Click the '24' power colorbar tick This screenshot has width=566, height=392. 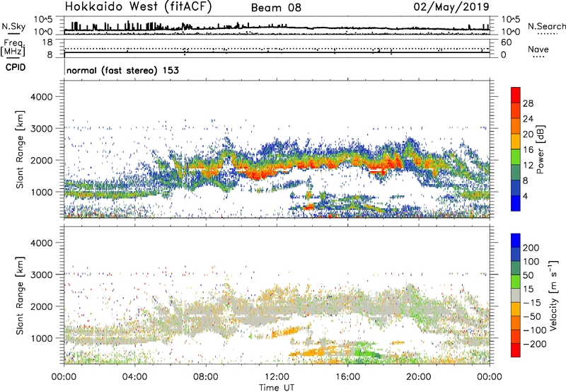tap(528, 119)
